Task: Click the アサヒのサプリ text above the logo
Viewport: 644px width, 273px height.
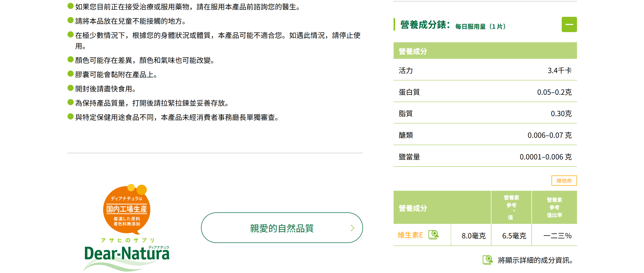Action: point(128,240)
